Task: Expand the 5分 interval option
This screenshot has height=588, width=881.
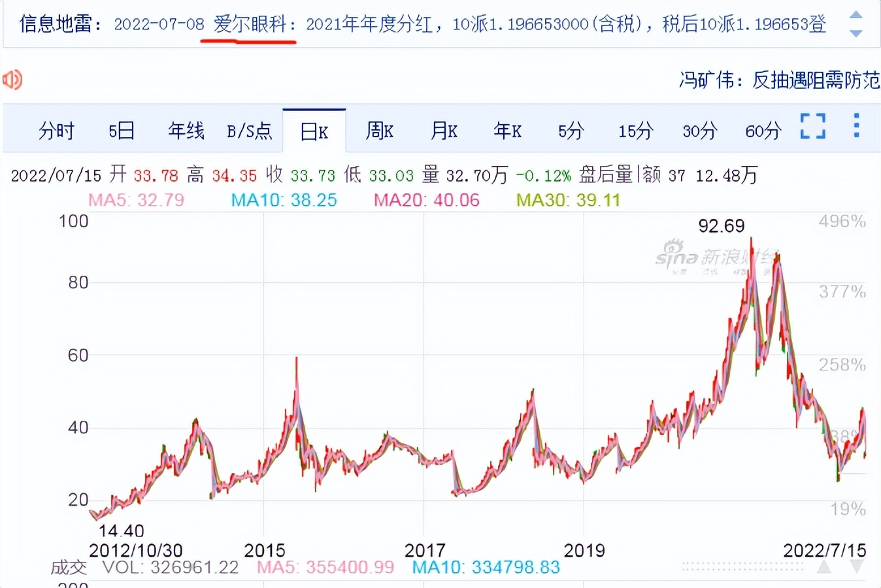Action: tap(570, 131)
